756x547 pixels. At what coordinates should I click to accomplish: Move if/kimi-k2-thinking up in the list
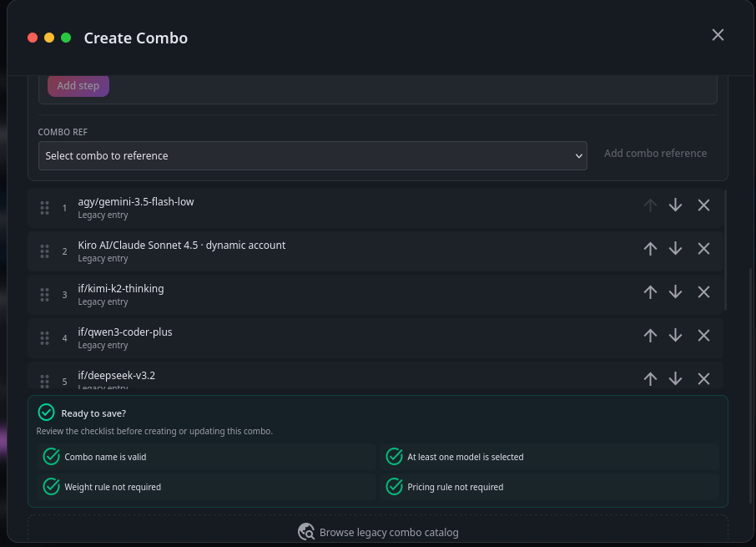[x=650, y=292]
